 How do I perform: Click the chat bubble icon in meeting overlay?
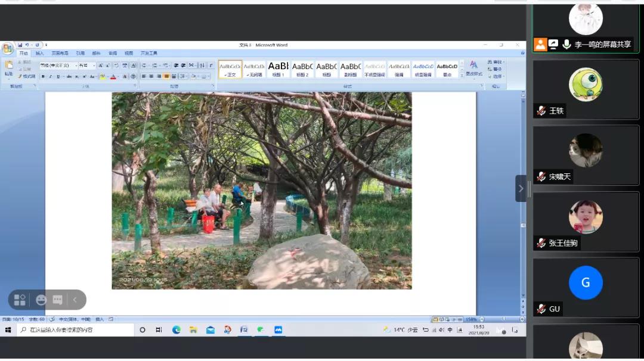(x=58, y=300)
